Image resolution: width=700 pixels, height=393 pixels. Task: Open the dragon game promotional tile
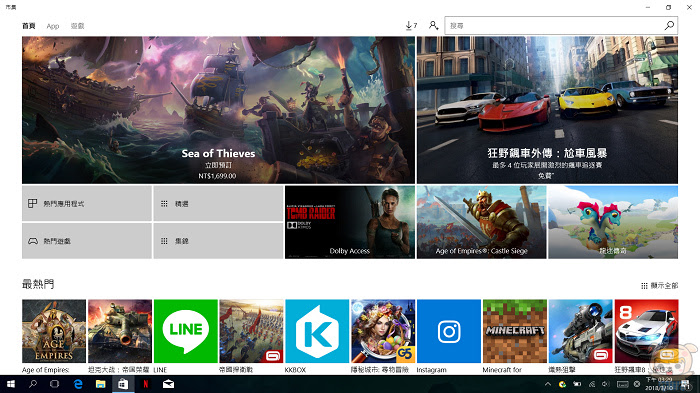pyautogui.click(x=613, y=222)
